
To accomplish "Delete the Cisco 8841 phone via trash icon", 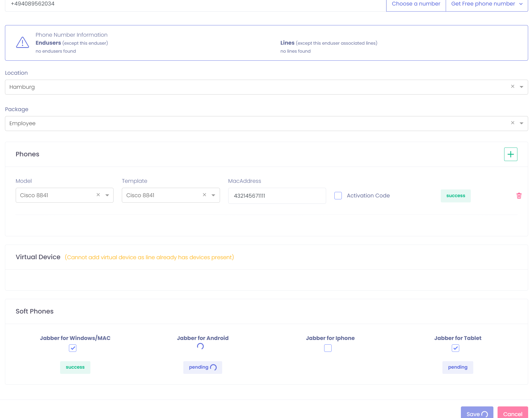I will pos(519,196).
